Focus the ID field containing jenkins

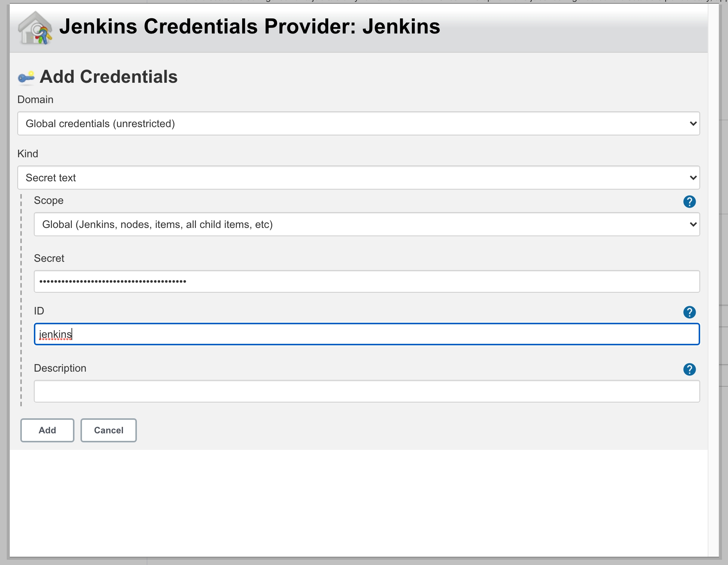click(366, 334)
